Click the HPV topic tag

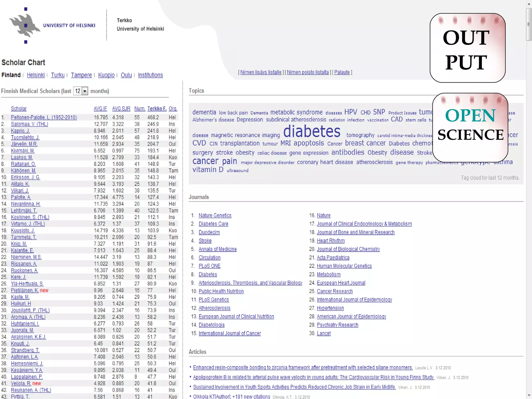point(351,112)
